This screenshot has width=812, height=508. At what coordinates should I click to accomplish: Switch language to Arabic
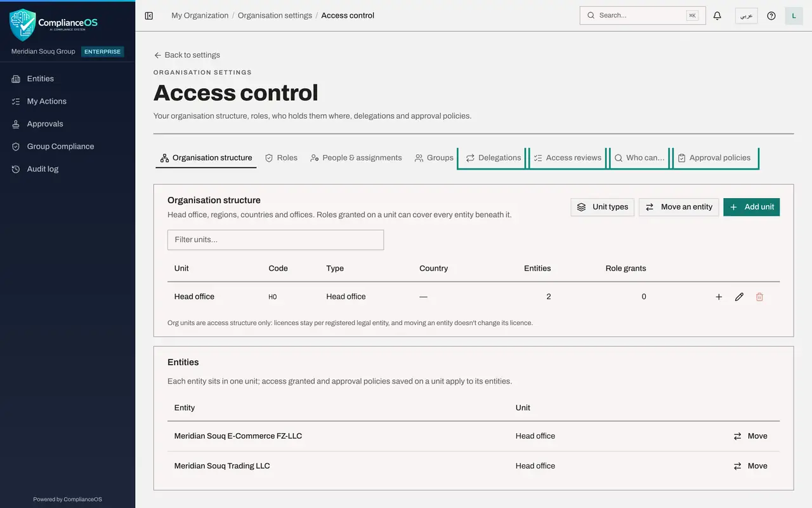point(747,16)
